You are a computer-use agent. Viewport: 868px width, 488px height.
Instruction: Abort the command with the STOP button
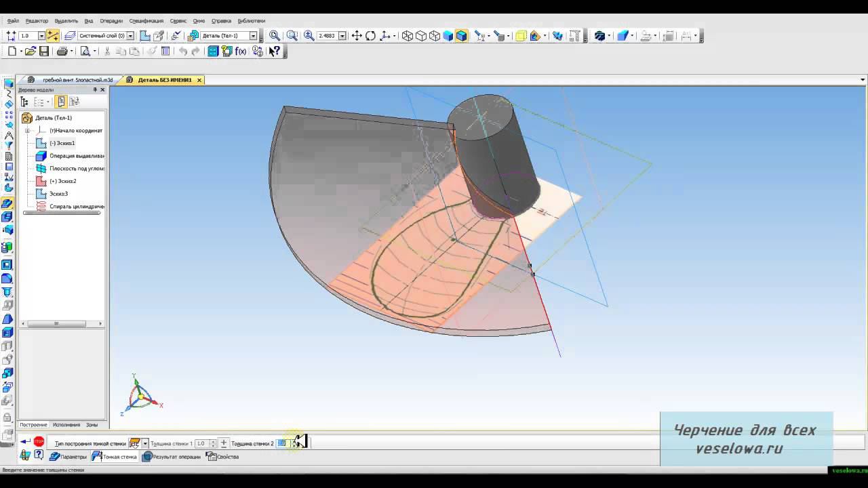tap(39, 442)
